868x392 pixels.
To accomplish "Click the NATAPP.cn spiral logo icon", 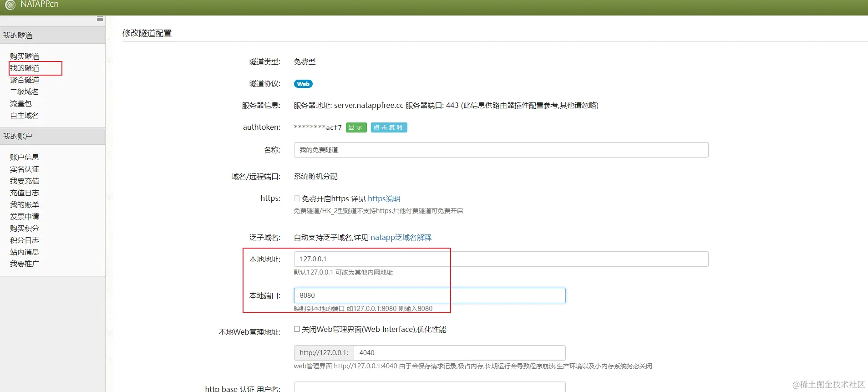I will coord(10,5).
